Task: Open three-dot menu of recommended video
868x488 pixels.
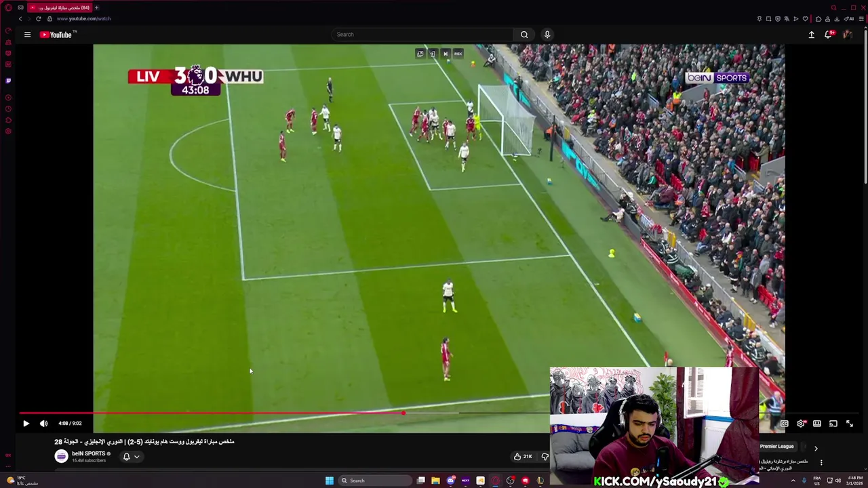Action: click(821, 463)
